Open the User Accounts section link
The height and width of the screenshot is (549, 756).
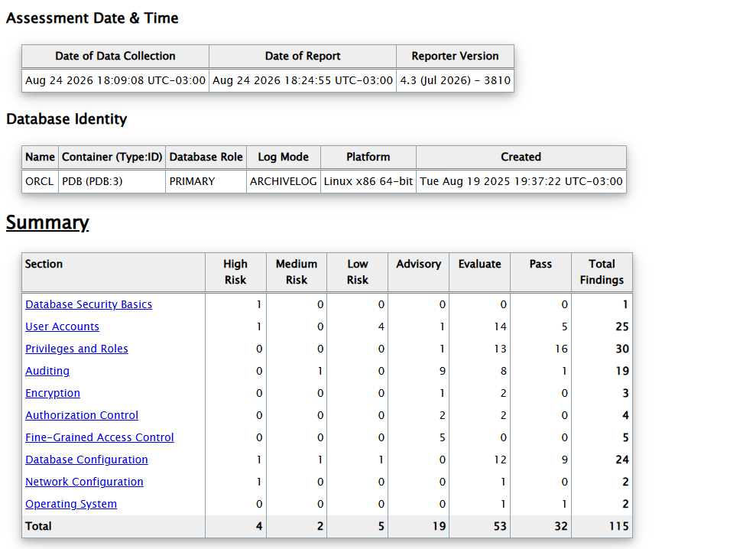[x=62, y=326]
